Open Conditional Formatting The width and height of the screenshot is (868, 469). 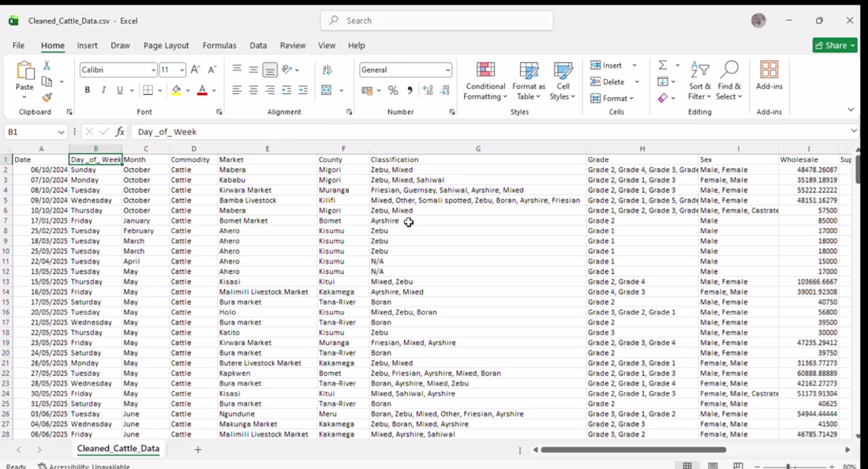(485, 81)
